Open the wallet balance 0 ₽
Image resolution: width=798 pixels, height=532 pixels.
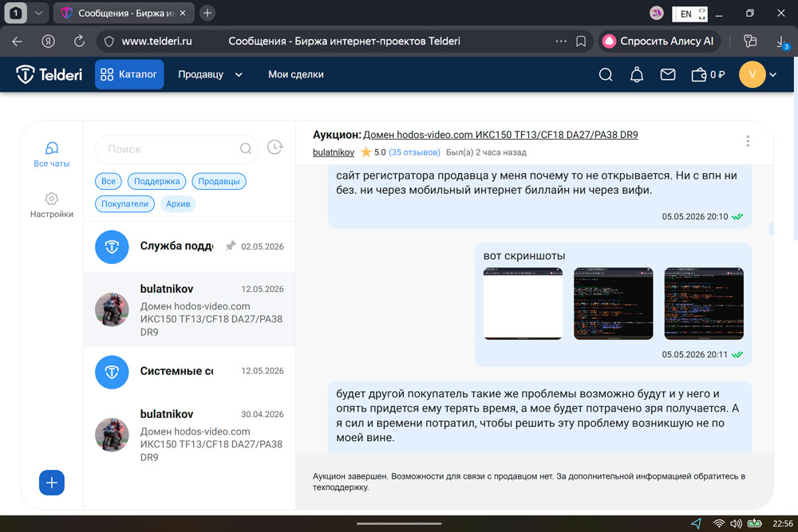tap(708, 75)
